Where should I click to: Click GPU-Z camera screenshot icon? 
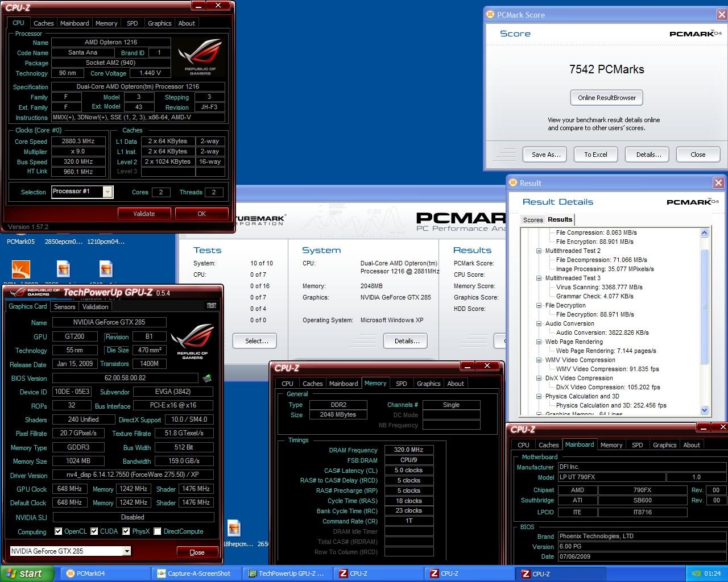click(x=212, y=306)
